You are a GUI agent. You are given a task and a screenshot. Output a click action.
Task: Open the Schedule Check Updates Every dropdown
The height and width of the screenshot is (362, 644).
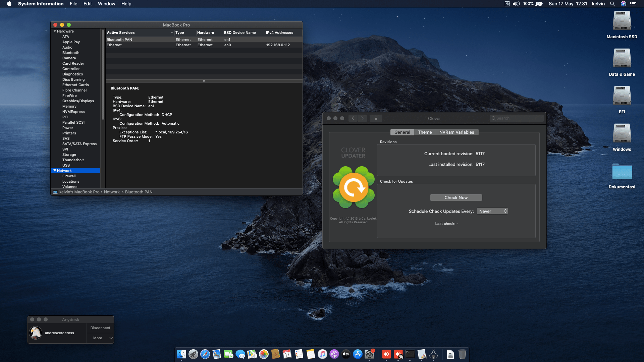pyautogui.click(x=492, y=211)
